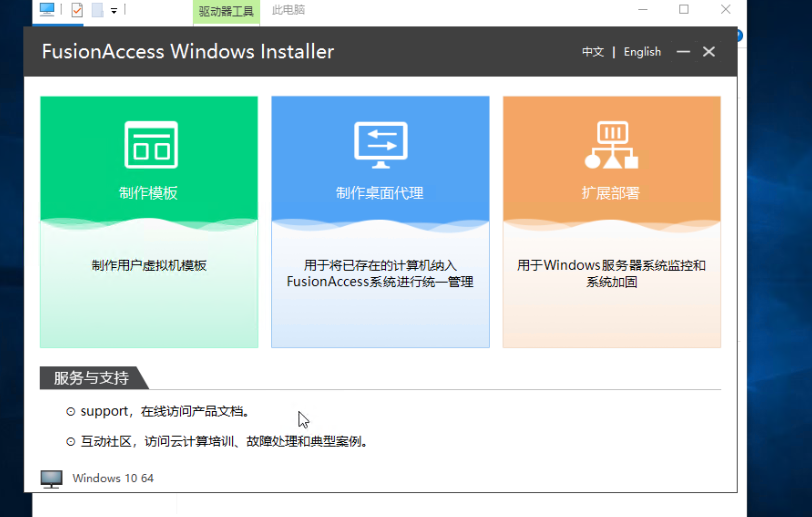Open the 驱动器工具 ribbon tab in Explorer

[x=226, y=11]
